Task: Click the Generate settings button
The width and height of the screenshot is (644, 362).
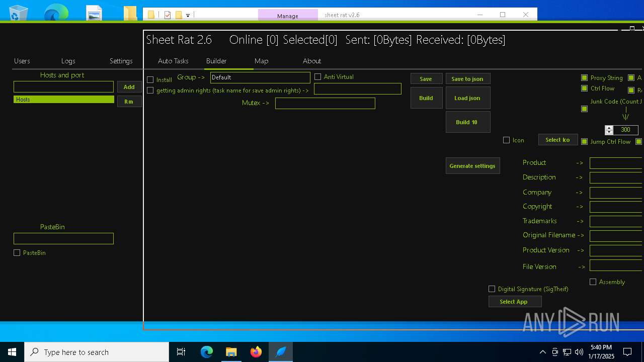Action: [x=472, y=166]
